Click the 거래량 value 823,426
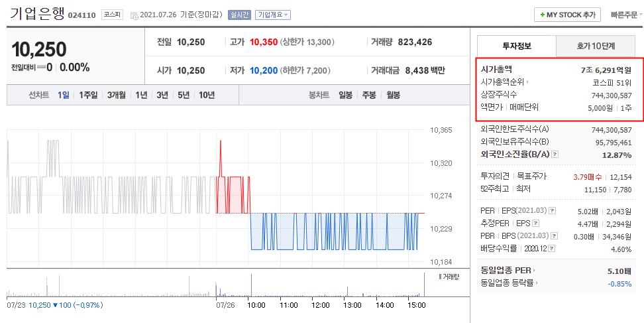Viewport: 644px width, 323px height. click(x=415, y=42)
